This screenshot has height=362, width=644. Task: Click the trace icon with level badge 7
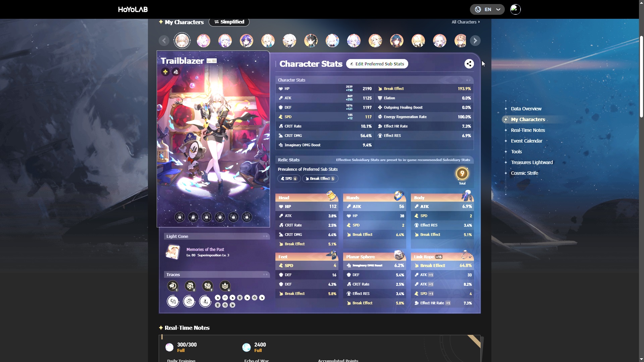[x=208, y=286]
